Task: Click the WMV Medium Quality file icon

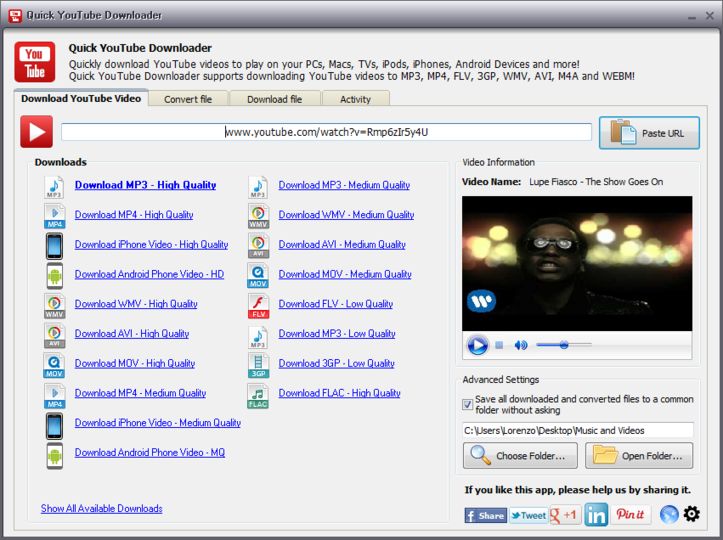Action: (258, 217)
